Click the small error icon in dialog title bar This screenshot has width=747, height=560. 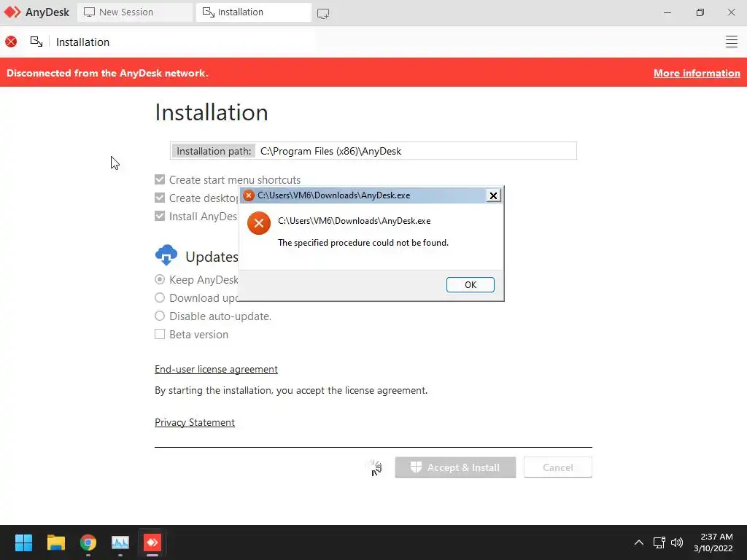click(x=248, y=195)
